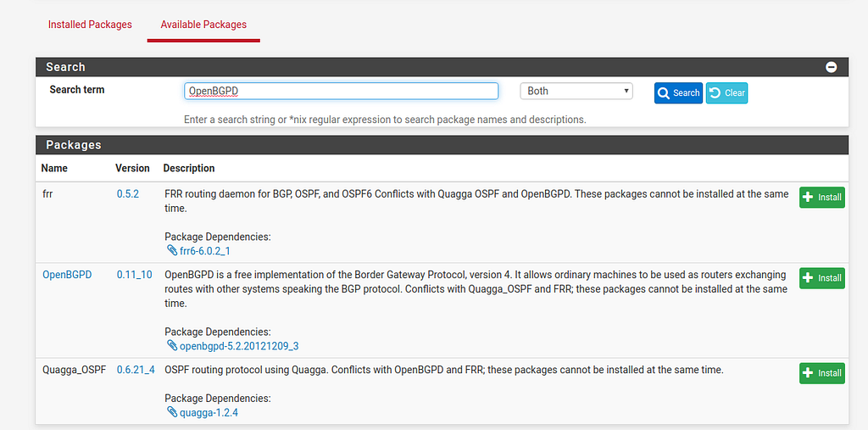The width and height of the screenshot is (868, 430).
Task: Click the Quagga_OSPF package name
Action: 75,370
